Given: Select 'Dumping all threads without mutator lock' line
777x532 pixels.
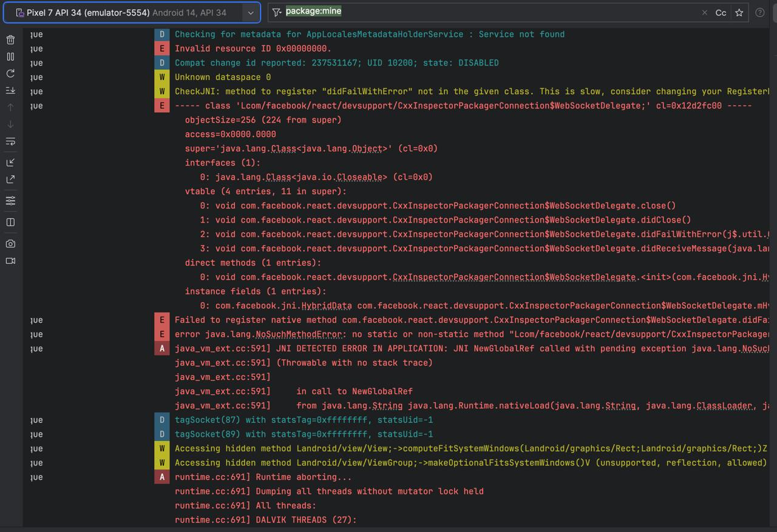Looking at the screenshot, I should pyautogui.click(x=329, y=491).
